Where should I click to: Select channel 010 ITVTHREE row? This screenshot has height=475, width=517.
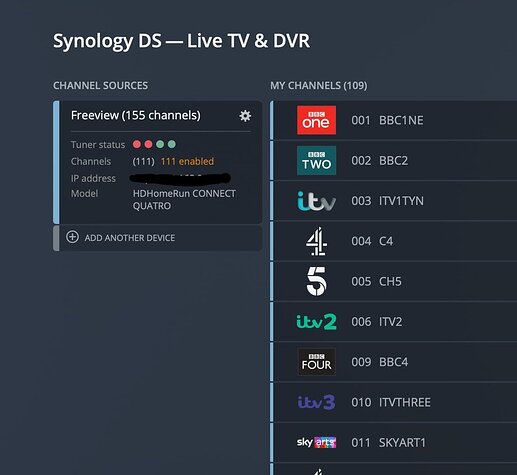tap(395, 402)
